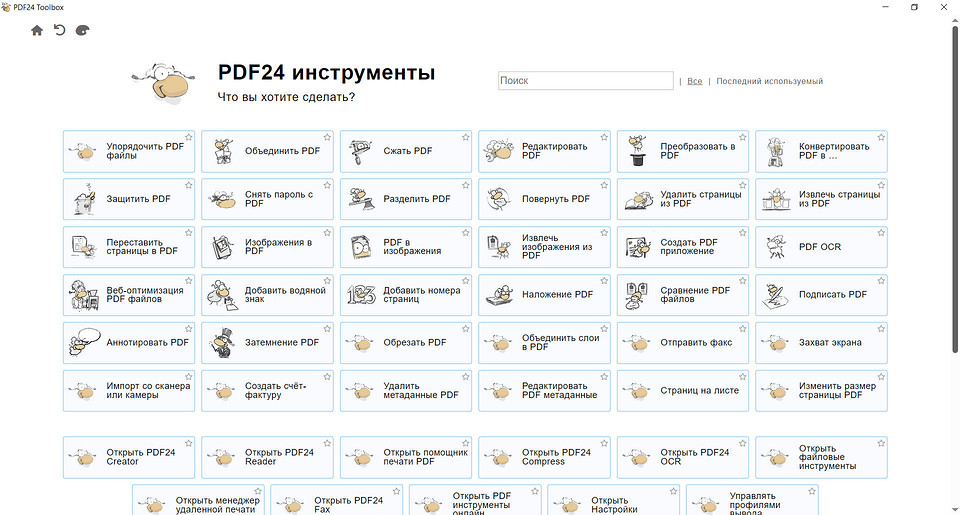Viewport: 960px width, 515px height.
Task: Click the icon on Повернуть PDF tile
Action: click(x=498, y=199)
